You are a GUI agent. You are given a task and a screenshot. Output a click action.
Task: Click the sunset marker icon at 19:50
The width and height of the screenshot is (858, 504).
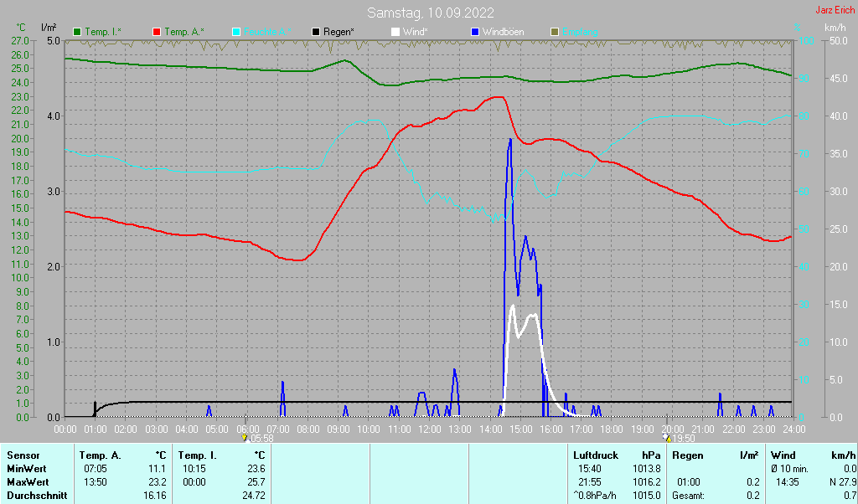pos(666,438)
